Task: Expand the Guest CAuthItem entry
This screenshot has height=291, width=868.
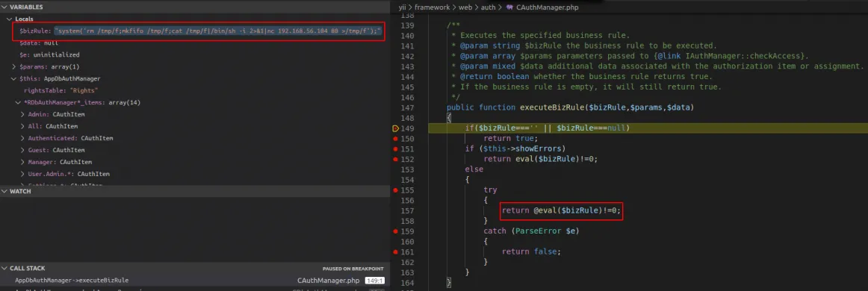Action: [22, 150]
